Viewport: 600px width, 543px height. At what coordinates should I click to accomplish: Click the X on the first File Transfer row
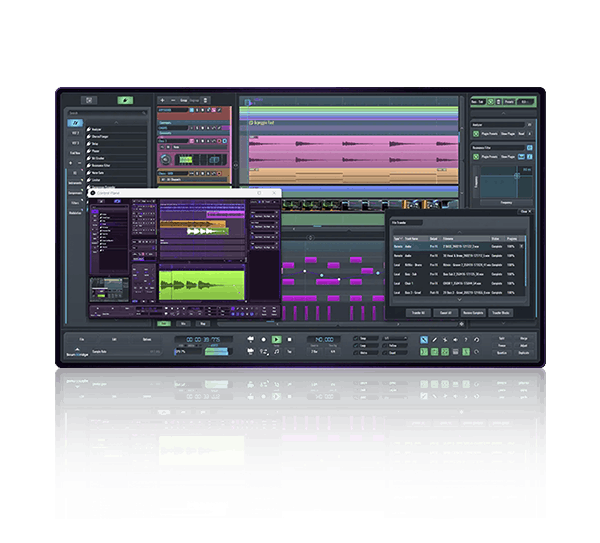pyautogui.click(x=521, y=246)
